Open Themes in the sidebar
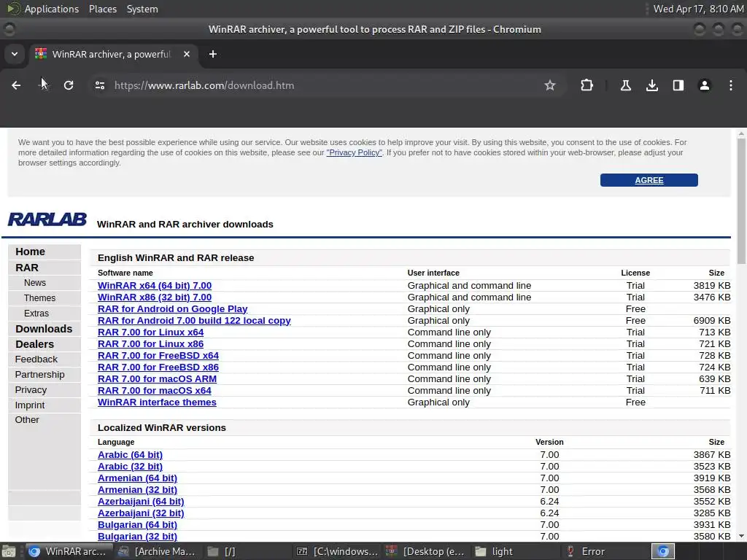This screenshot has width=747, height=560. 39,298
